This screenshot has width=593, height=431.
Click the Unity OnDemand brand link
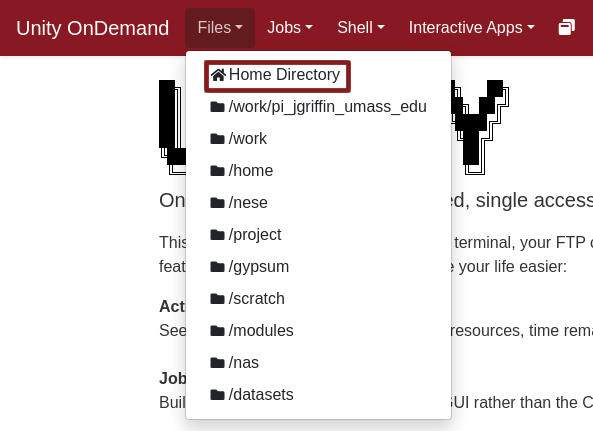[x=92, y=28]
